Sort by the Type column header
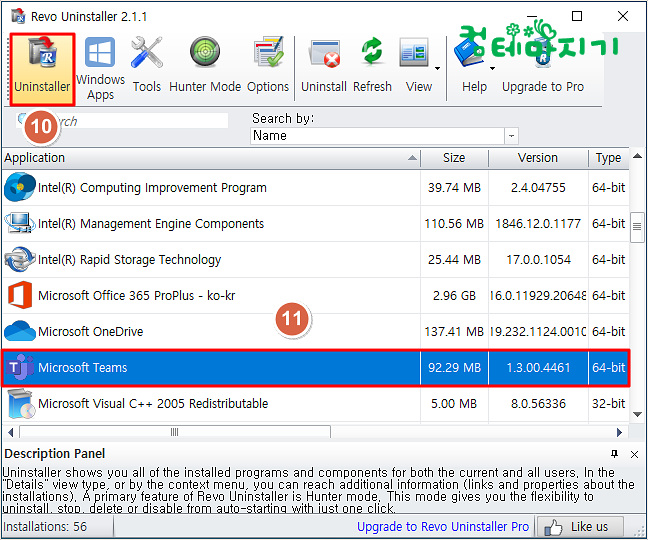This screenshot has width=648, height=540. (608, 158)
